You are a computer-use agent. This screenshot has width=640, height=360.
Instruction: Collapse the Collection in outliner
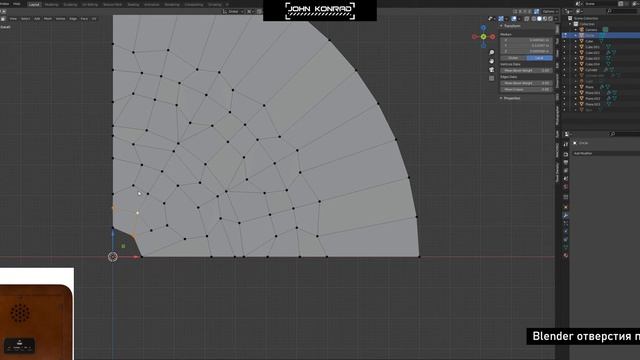pyautogui.click(x=571, y=24)
